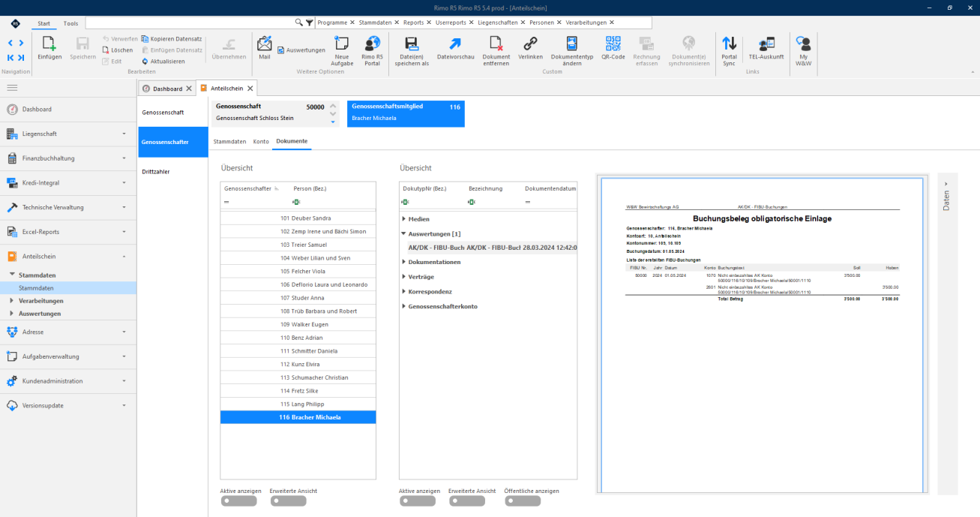980x517 pixels.
Task: Open TEL-Auskunft link
Action: pyautogui.click(x=766, y=47)
